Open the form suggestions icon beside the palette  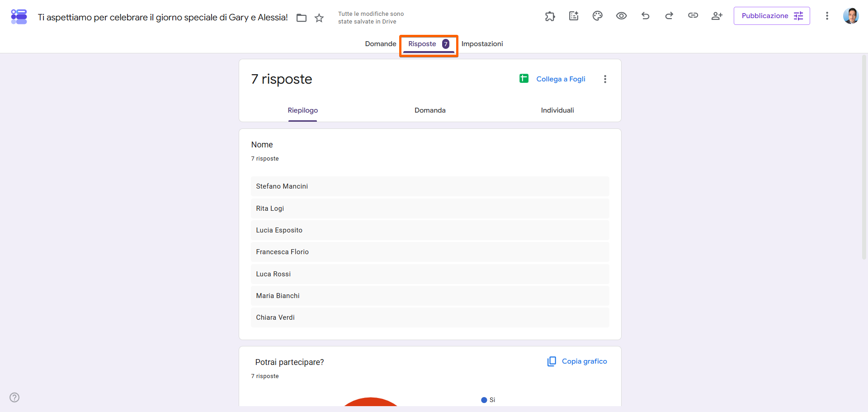[x=574, y=16]
